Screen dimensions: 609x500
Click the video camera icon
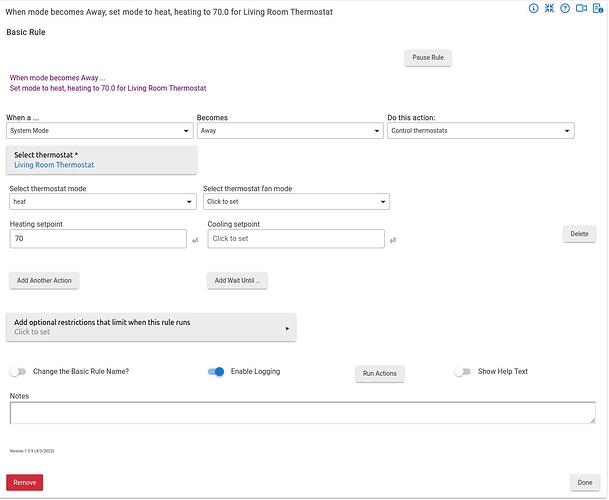(x=581, y=8)
